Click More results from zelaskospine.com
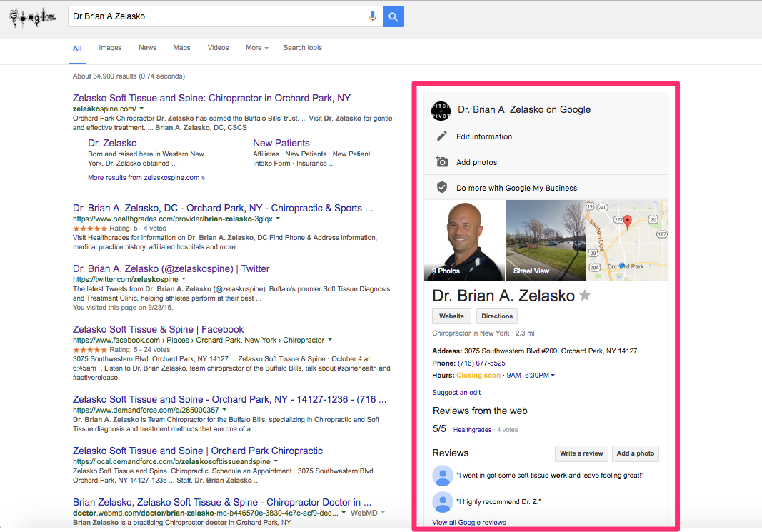 [146, 178]
